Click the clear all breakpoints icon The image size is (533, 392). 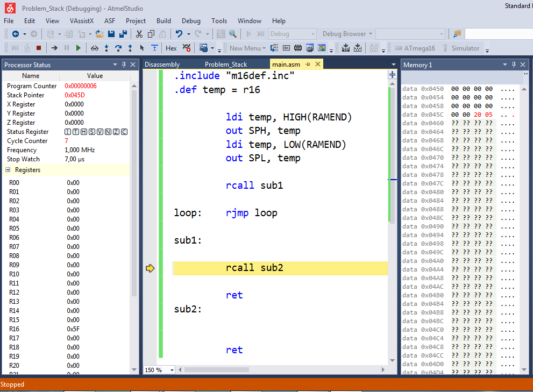187,48
